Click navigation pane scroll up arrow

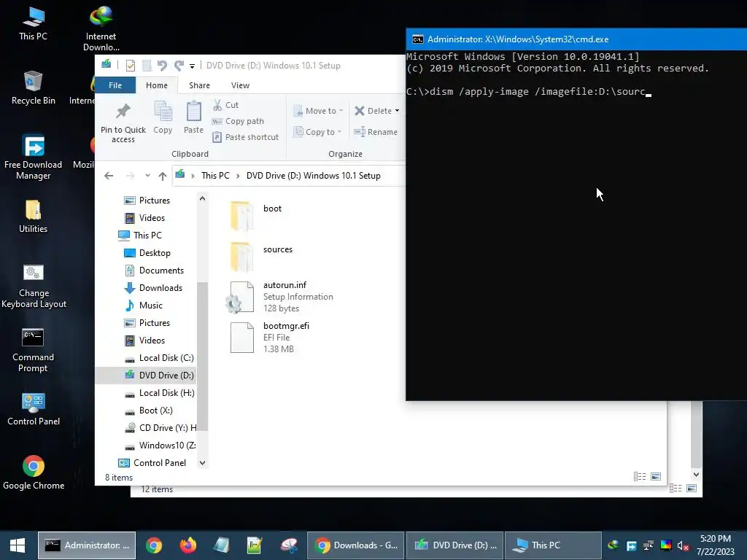pyautogui.click(x=203, y=198)
